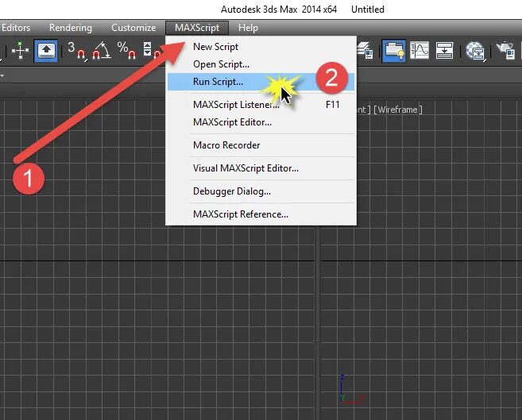The image size is (522, 420).
Task: Close the open MAXScript menu tab
Action: tap(197, 28)
